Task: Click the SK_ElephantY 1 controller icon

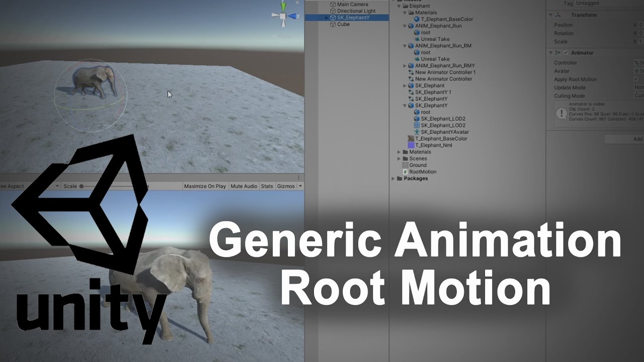Action: pyautogui.click(x=411, y=93)
